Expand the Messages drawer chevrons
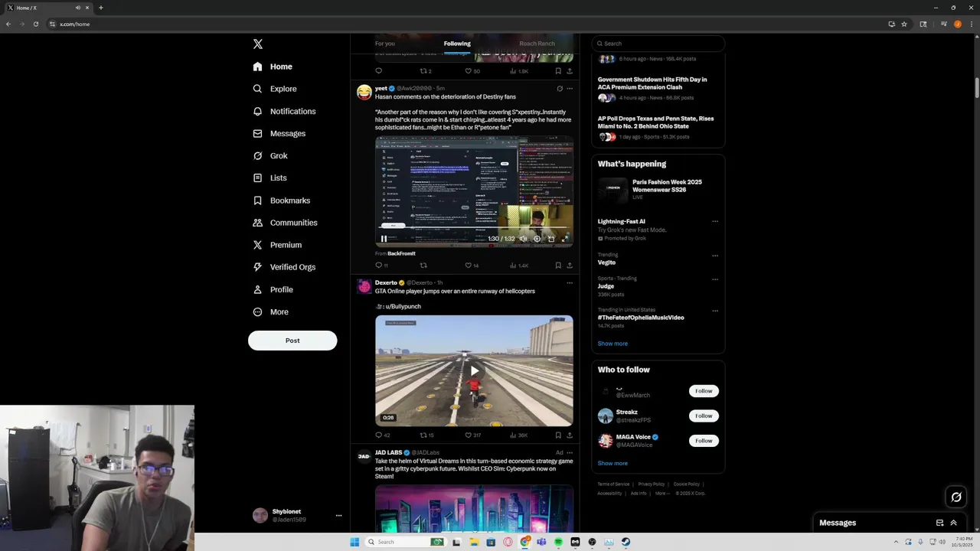 (953, 523)
